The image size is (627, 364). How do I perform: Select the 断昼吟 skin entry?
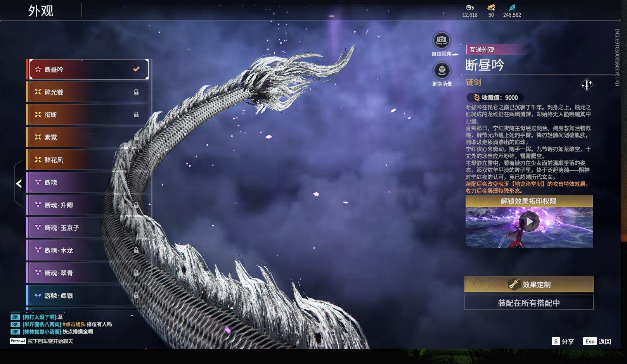point(88,69)
